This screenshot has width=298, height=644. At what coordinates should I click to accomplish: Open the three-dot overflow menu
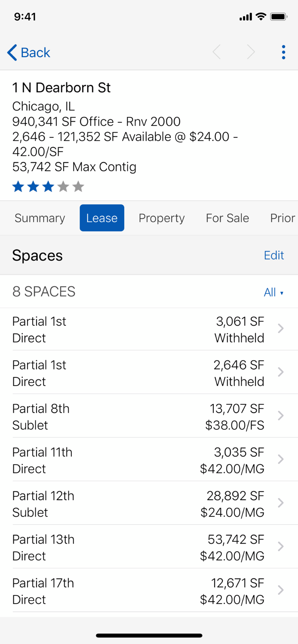click(x=283, y=52)
